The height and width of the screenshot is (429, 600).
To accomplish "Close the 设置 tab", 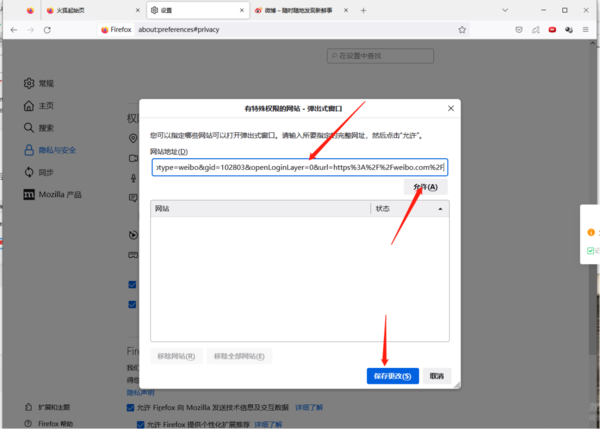I will click(x=242, y=10).
